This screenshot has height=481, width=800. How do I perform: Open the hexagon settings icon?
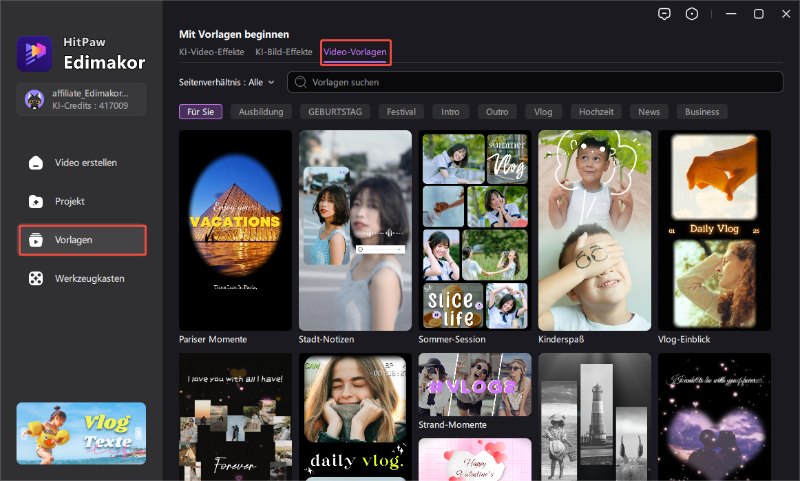coord(692,14)
